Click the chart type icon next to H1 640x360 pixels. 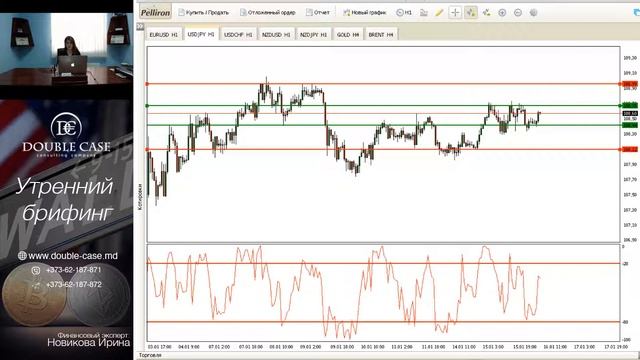(x=424, y=13)
